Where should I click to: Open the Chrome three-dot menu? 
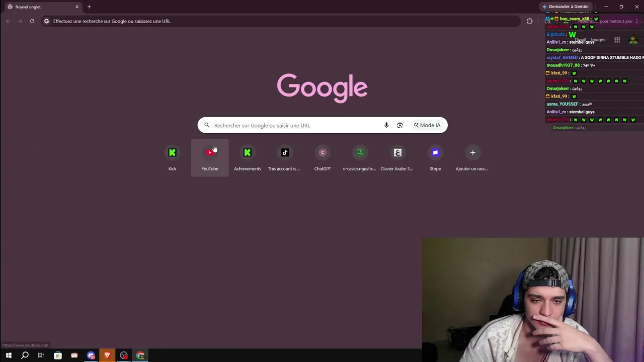[x=637, y=21]
